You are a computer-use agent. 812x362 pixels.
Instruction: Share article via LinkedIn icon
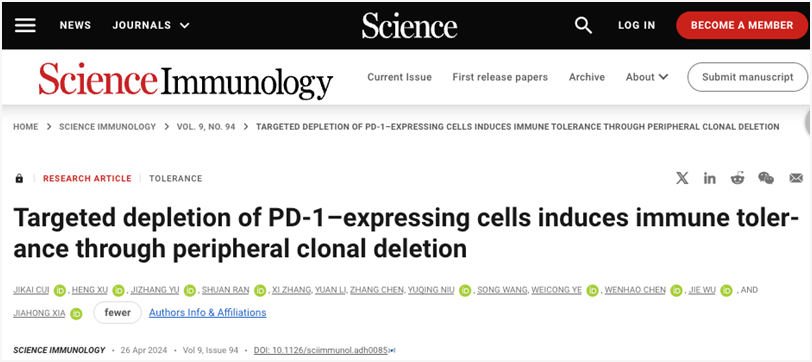(x=709, y=179)
